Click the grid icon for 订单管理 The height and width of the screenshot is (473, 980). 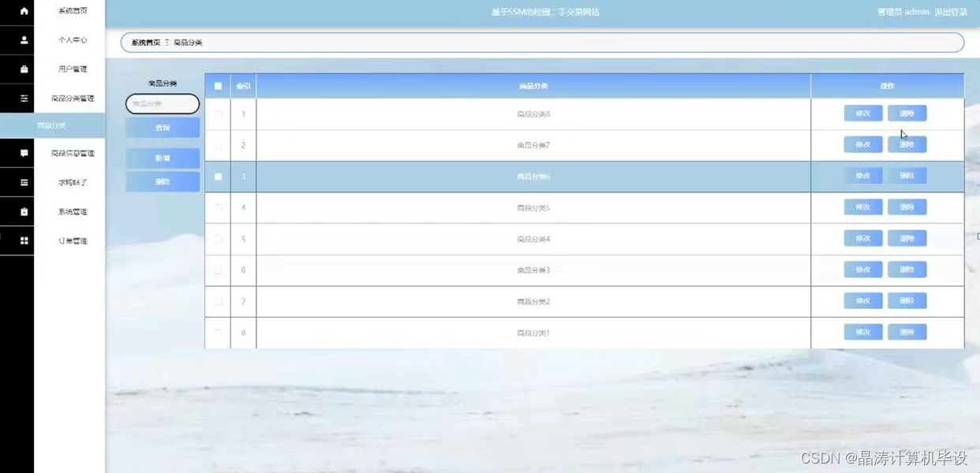tap(24, 240)
